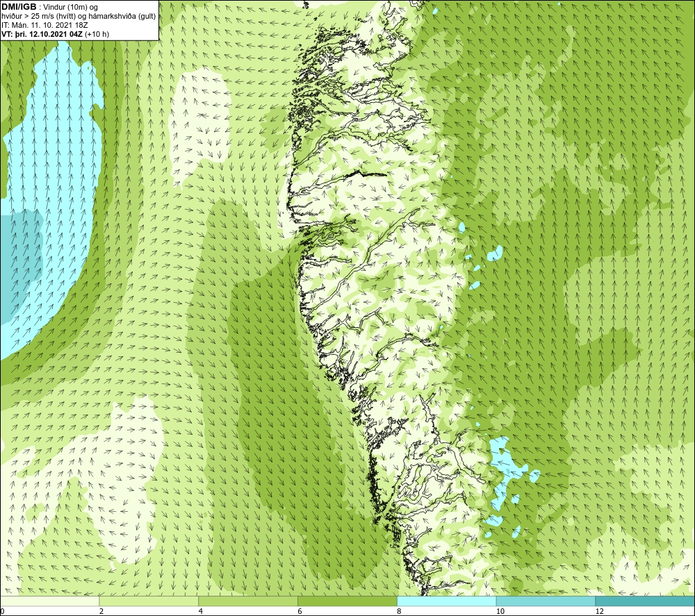The height and width of the screenshot is (616, 695).
Task: Click the scale label "8"
Action: tap(400, 611)
